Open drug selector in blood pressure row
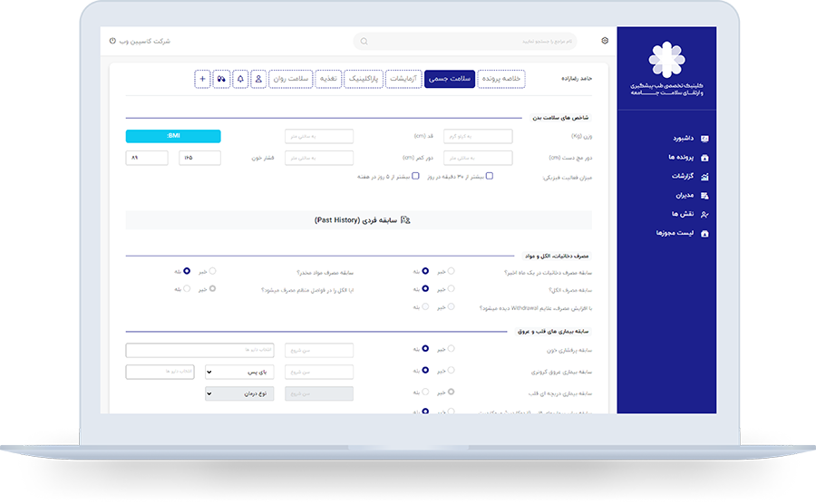The width and height of the screenshot is (816, 504). tap(199, 350)
